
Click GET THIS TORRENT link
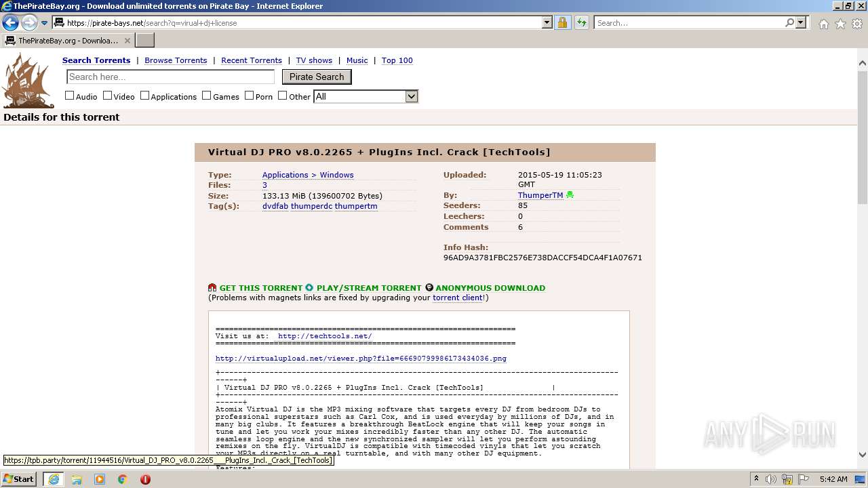point(260,288)
